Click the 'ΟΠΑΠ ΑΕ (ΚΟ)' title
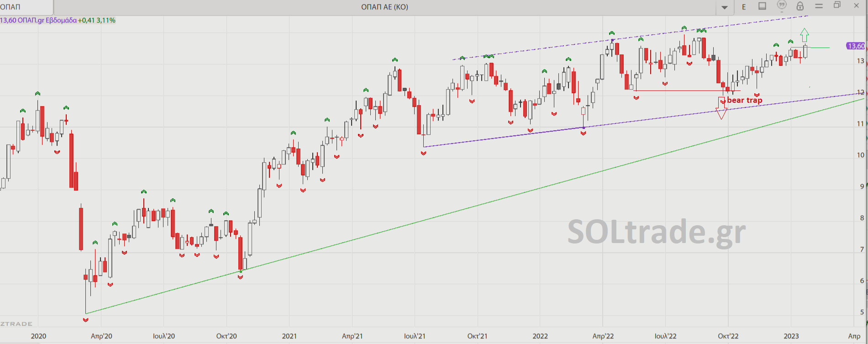The image size is (868, 344). point(384,7)
